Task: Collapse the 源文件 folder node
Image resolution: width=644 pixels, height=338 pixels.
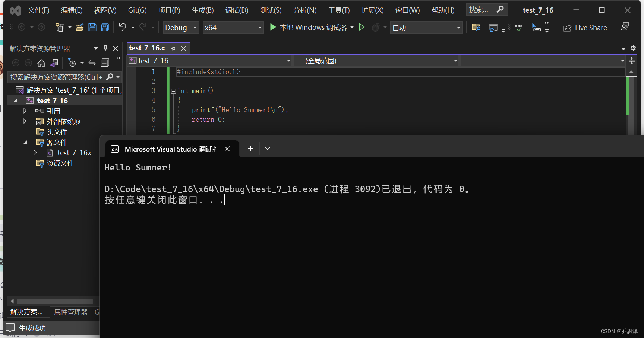Action: [25, 142]
